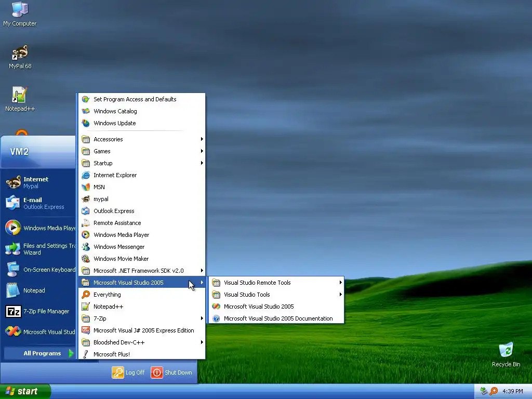Open Internet Mypal from the Start menu

(x=39, y=182)
